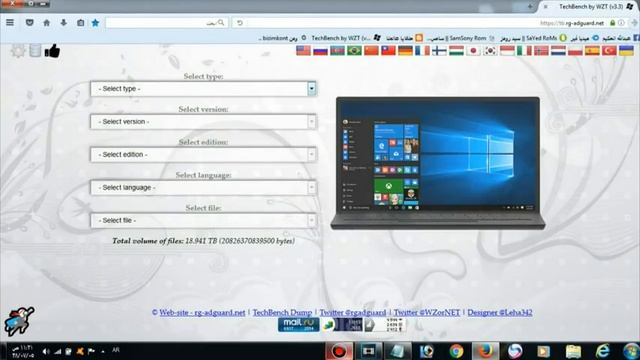Open the Select language dropdown
The width and height of the screenshot is (640, 360).
click(x=203, y=188)
